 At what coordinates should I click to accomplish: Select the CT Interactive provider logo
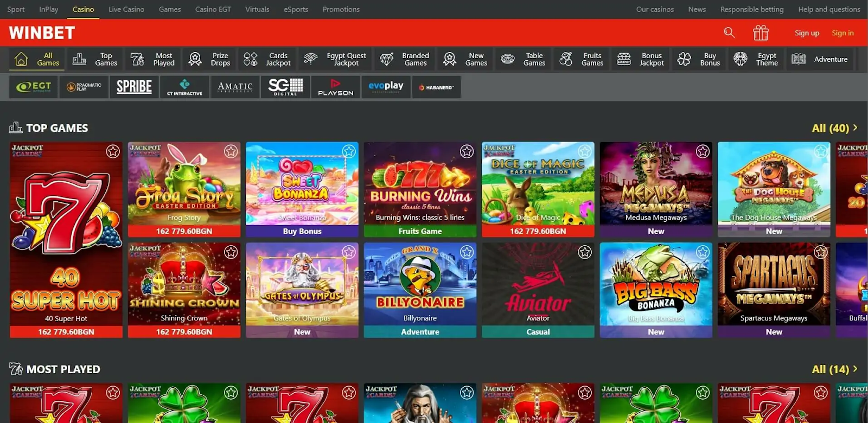click(184, 87)
